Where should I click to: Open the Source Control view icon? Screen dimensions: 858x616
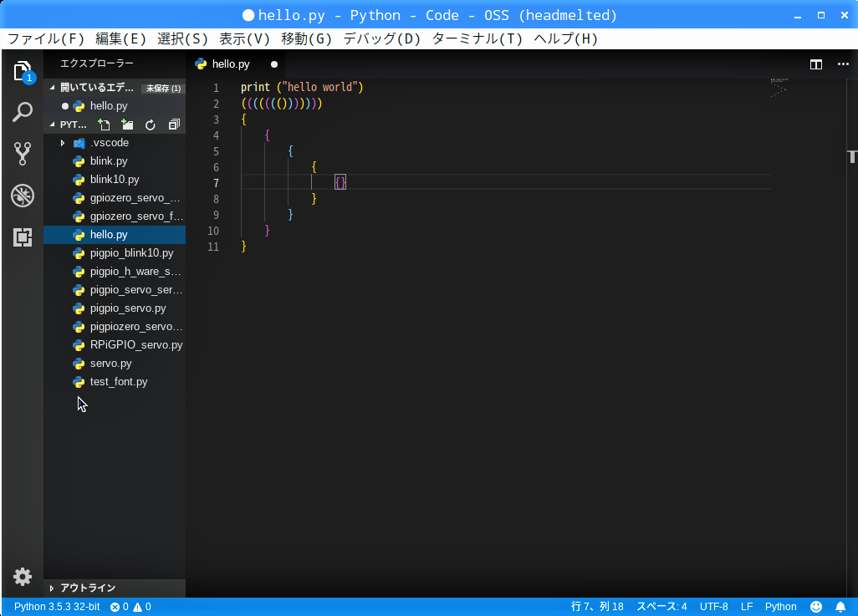(23, 154)
